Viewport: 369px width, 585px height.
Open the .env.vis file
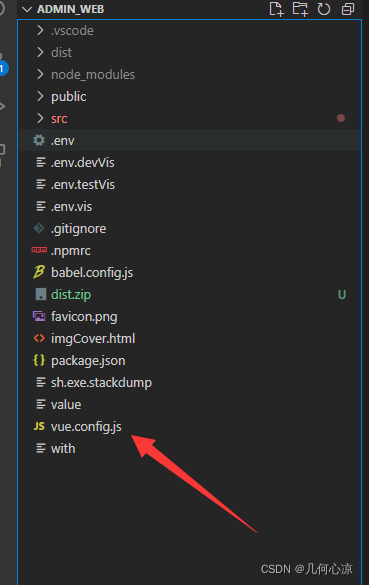[72, 207]
